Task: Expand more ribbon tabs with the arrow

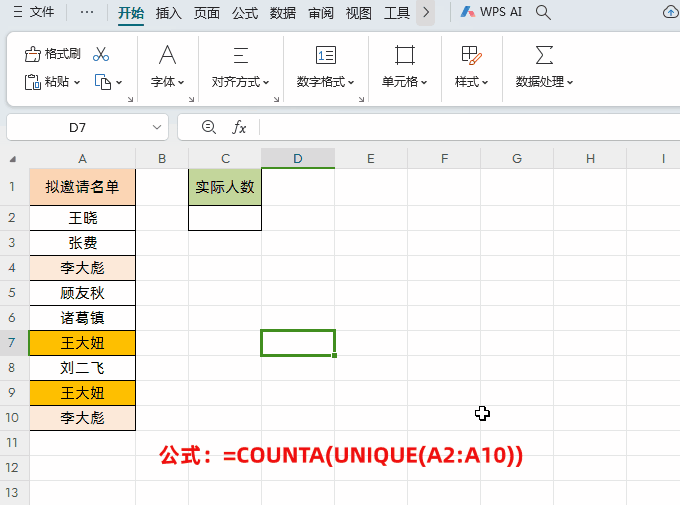Action: [426, 13]
